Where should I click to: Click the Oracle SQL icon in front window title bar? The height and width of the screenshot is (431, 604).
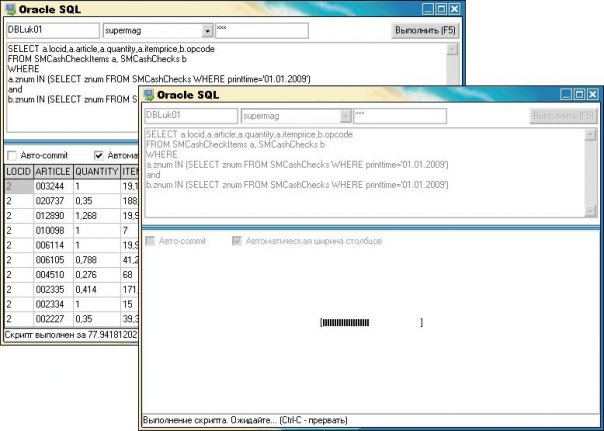(x=149, y=94)
